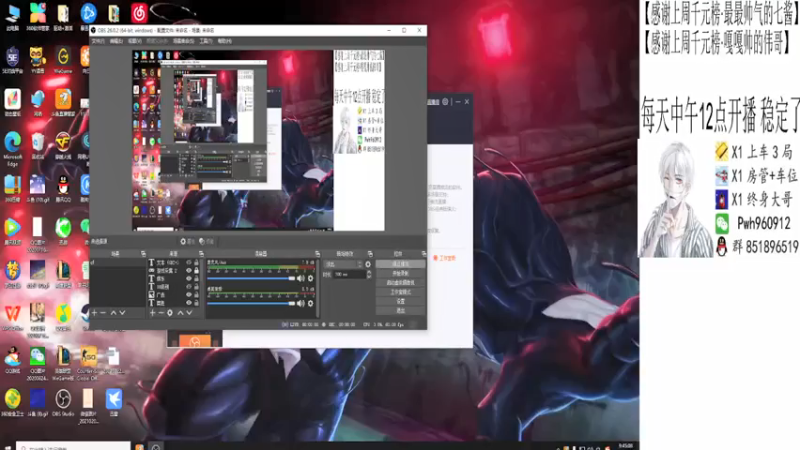Adjust the transition duration spinner arrows
This screenshot has height=450, width=800.
(369, 274)
